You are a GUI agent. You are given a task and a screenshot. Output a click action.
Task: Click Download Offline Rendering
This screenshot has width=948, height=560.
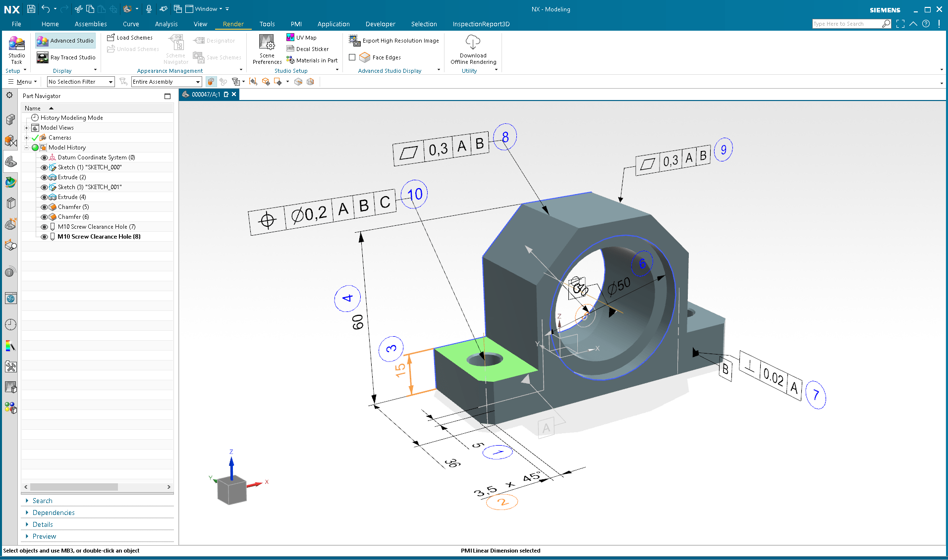pyautogui.click(x=472, y=50)
